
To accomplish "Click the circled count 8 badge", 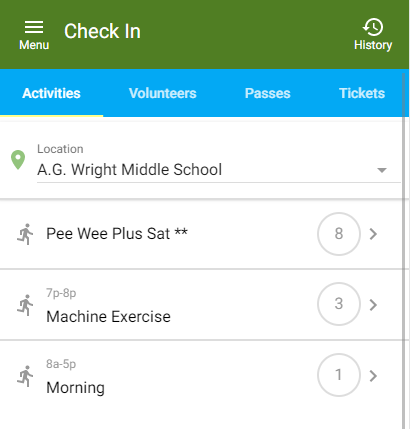I will (x=339, y=234).
